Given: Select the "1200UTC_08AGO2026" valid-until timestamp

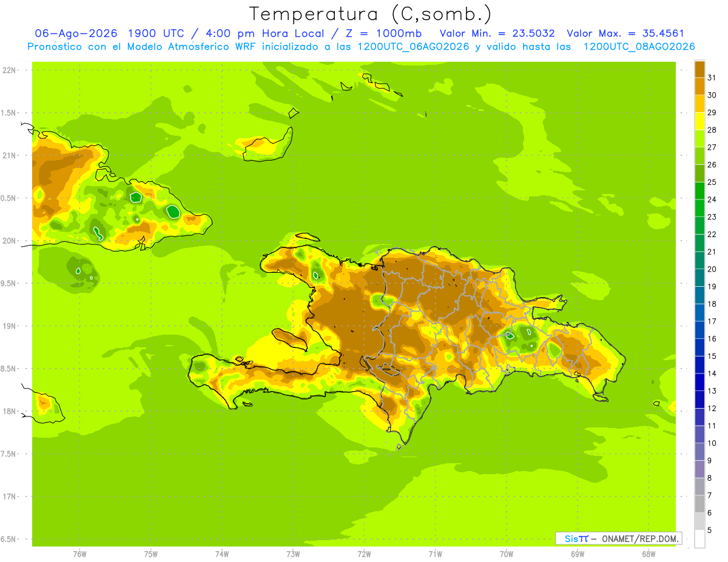Looking at the screenshot, I should point(639,47).
